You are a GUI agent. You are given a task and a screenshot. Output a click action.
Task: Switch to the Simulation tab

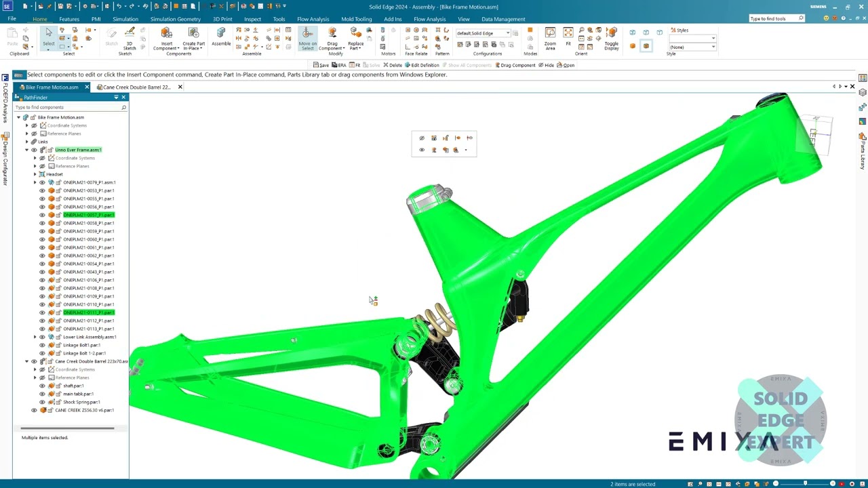click(x=125, y=19)
